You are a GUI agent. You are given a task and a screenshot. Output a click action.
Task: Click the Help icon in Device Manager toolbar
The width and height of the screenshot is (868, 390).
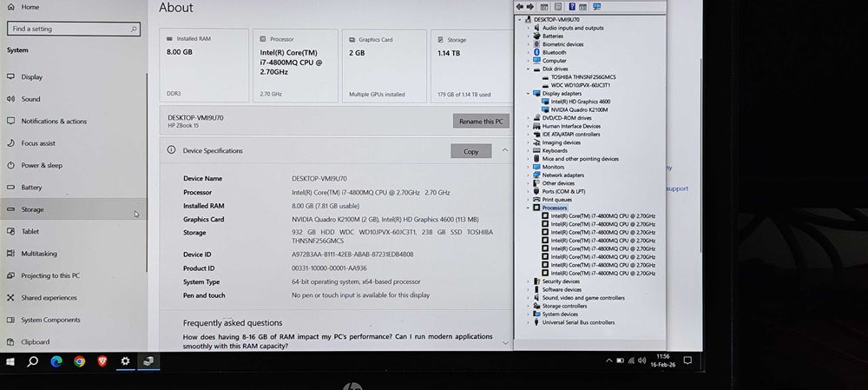coord(572,7)
